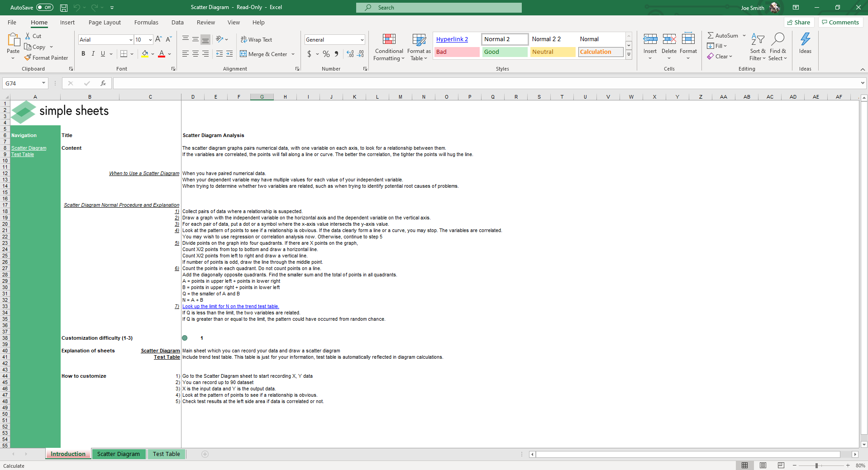Apply Comma Style number format

336,54
